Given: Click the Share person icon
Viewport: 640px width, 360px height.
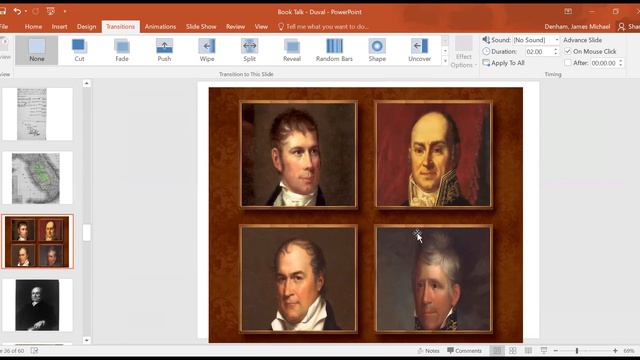Looking at the screenshot, I should 621,27.
